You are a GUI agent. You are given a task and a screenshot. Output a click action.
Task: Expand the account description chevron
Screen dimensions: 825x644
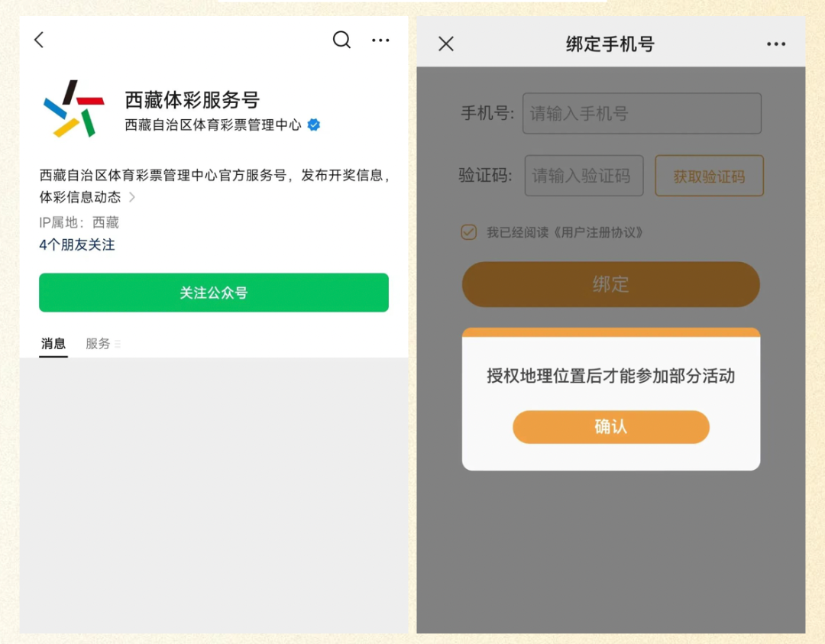(x=132, y=197)
